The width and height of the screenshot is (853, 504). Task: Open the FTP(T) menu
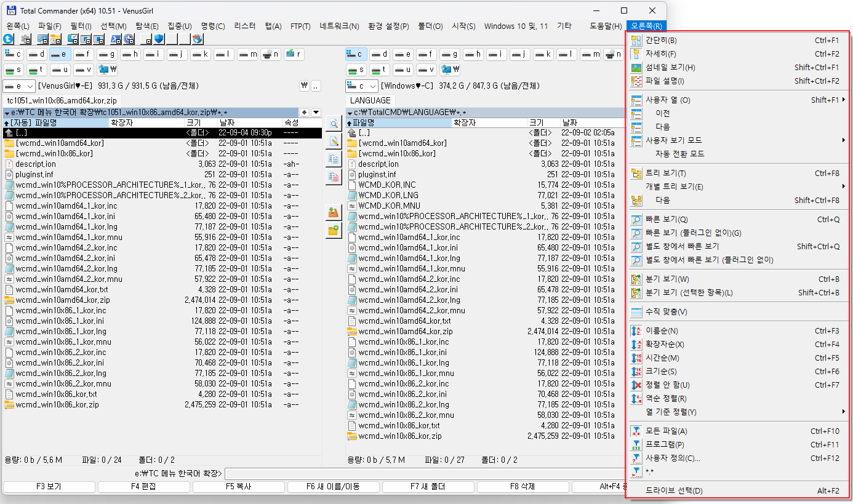click(301, 26)
